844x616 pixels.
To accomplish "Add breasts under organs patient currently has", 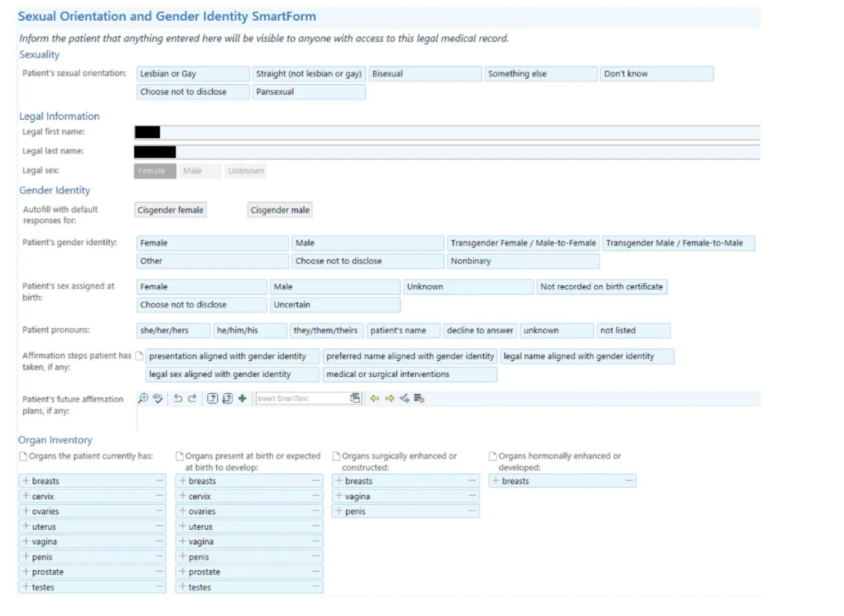I will 26,481.
